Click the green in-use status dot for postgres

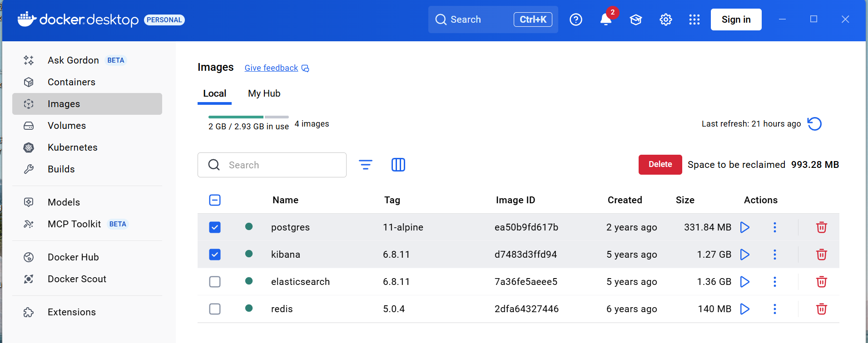coord(249,226)
